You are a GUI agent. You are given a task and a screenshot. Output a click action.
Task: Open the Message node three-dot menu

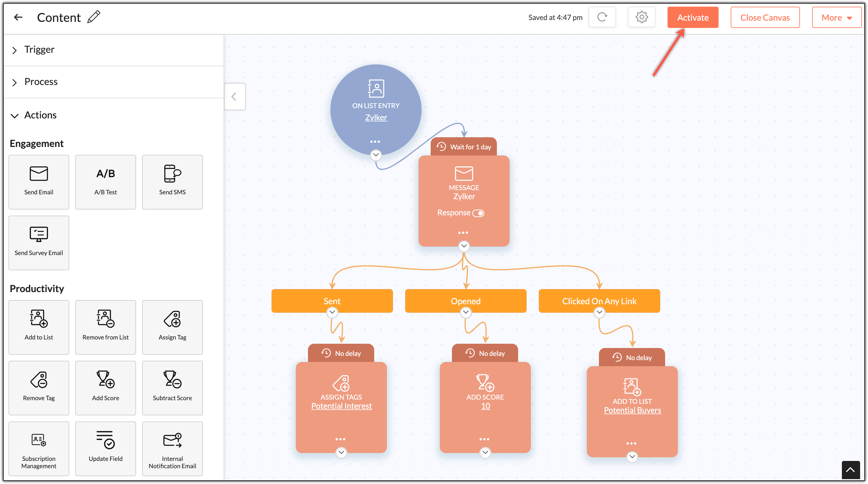pyautogui.click(x=463, y=233)
